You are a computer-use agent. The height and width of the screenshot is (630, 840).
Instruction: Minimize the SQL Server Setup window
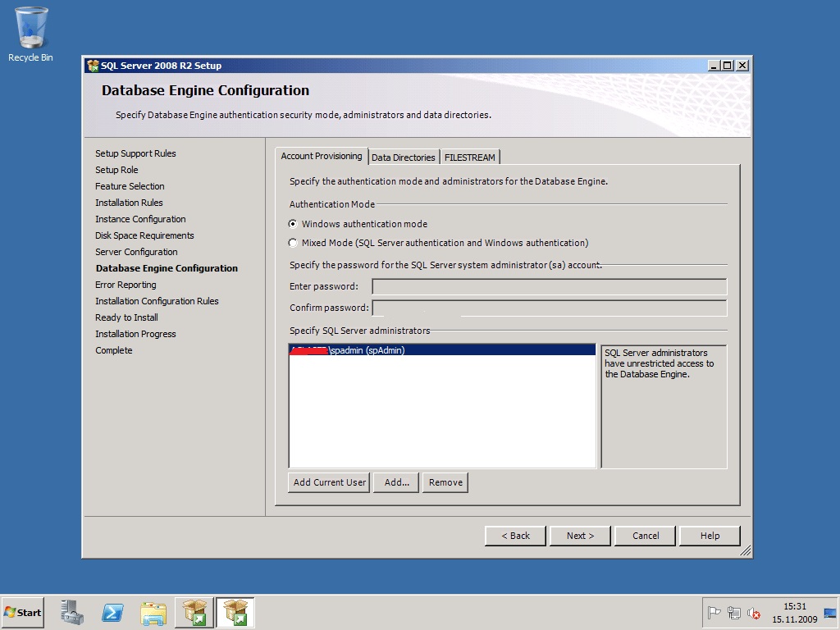[x=714, y=66]
